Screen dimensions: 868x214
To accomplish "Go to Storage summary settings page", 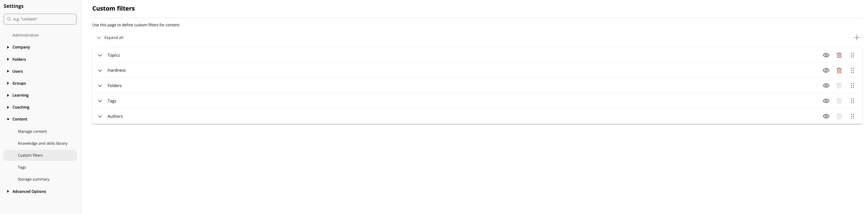I will [34, 179].
